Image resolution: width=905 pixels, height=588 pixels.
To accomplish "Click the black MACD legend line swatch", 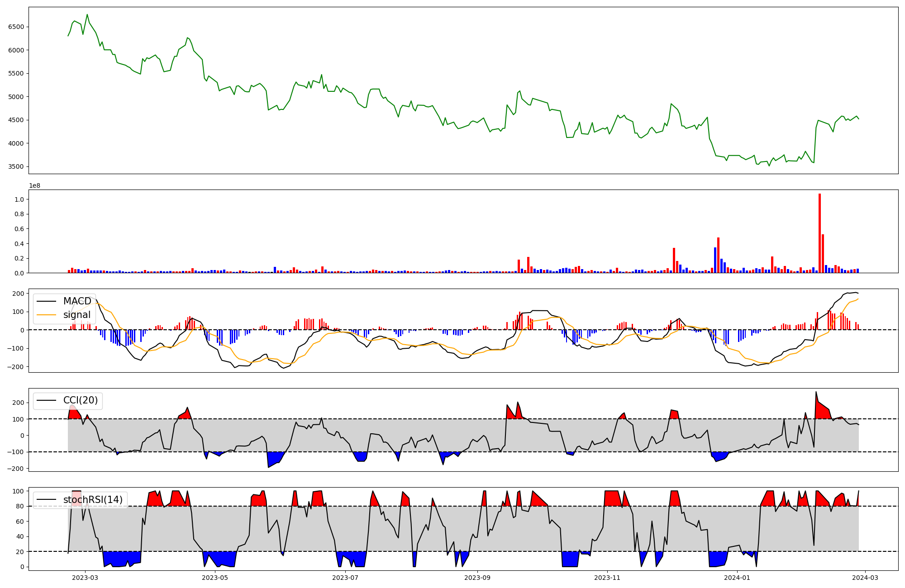I will tap(46, 301).
